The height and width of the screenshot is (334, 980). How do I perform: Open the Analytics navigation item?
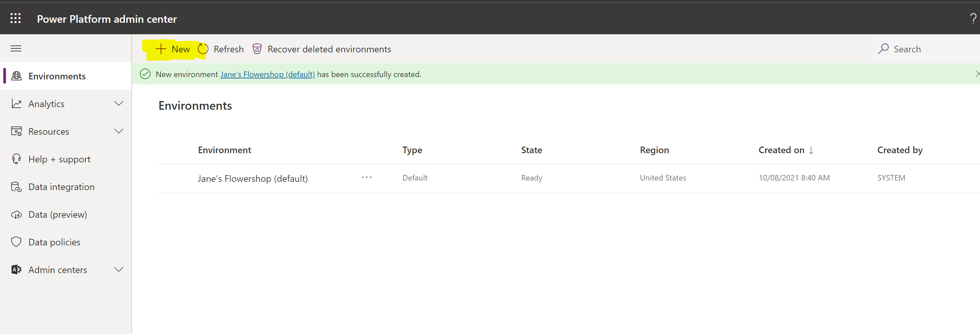66,104
